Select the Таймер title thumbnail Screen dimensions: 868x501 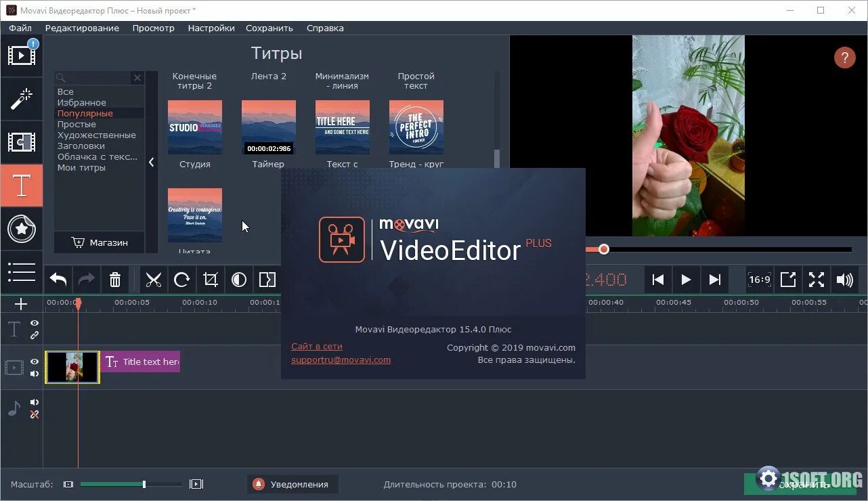point(269,127)
